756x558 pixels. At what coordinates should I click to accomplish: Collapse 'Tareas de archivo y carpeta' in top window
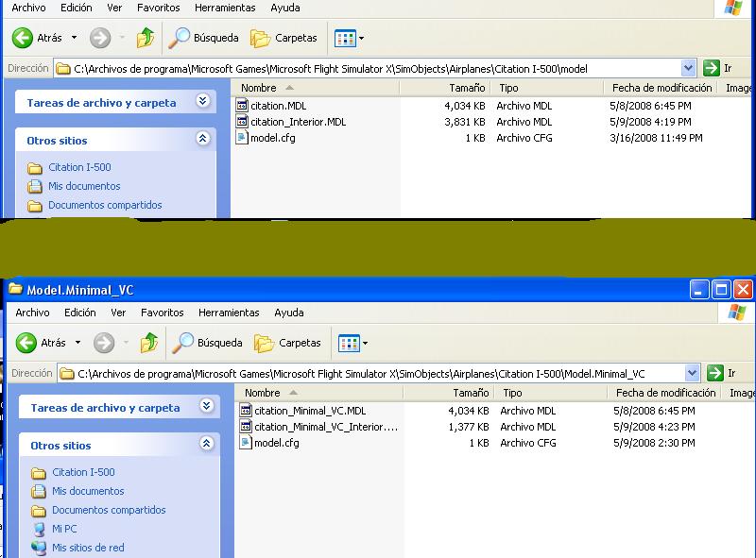click(x=202, y=102)
